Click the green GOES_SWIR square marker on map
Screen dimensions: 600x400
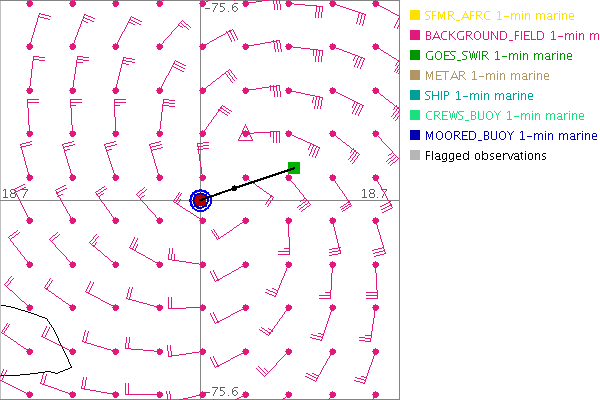294,168
